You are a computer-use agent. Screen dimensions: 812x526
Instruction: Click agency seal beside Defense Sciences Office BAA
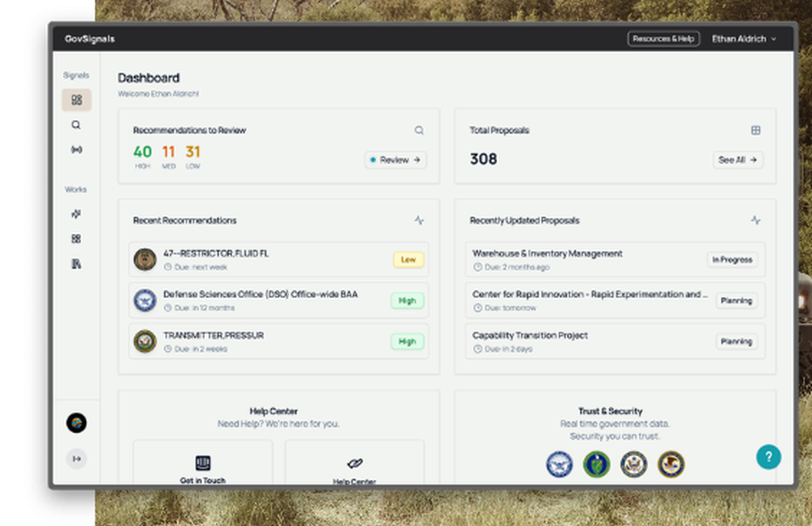coord(145,300)
